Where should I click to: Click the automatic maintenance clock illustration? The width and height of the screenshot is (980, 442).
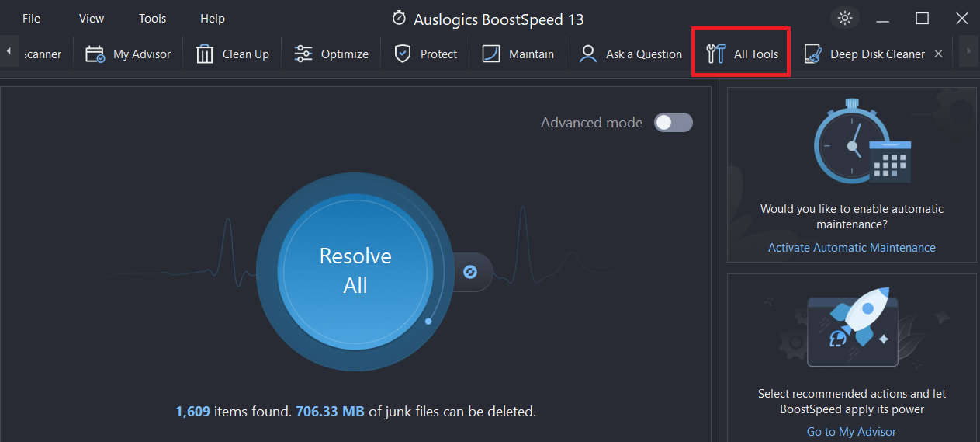tap(861, 141)
